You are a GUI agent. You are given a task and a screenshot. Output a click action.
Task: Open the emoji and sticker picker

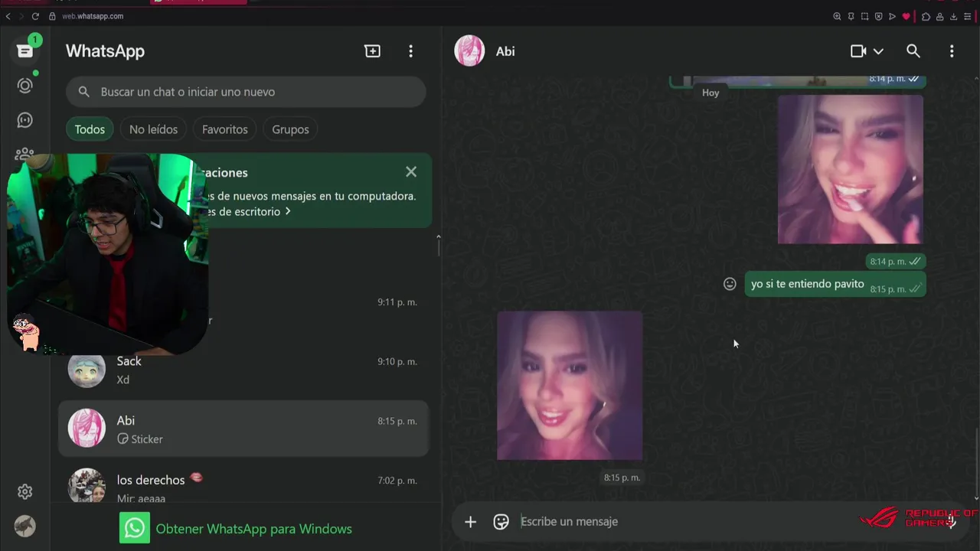[x=501, y=522]
